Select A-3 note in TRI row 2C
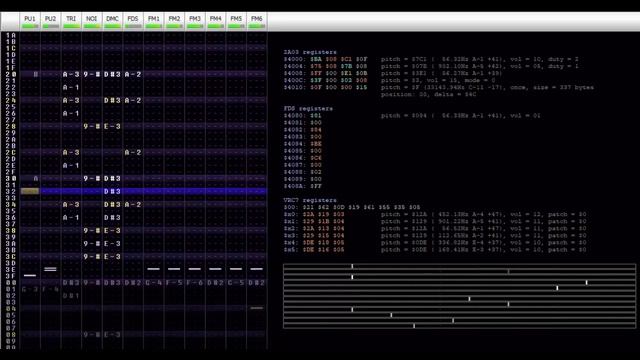640x360 pixels. (x=71, y=152)
